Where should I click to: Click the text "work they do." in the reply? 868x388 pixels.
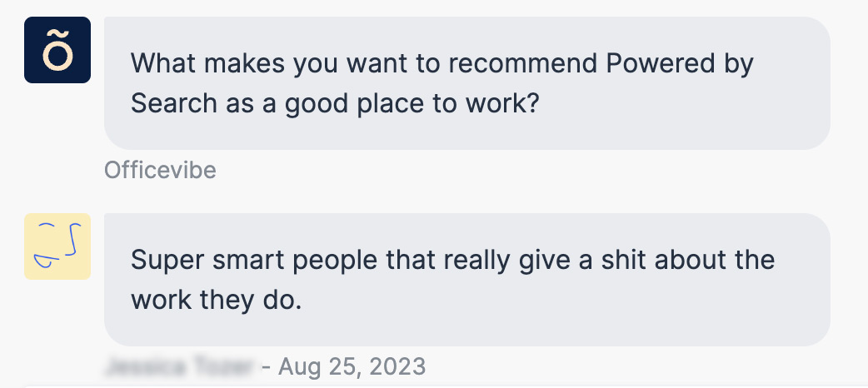point(217,300)
